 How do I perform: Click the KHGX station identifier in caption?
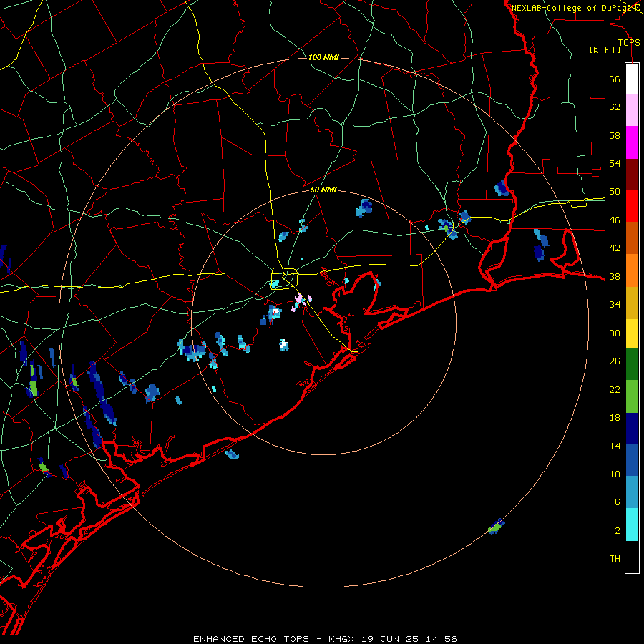tap(341, 639)
